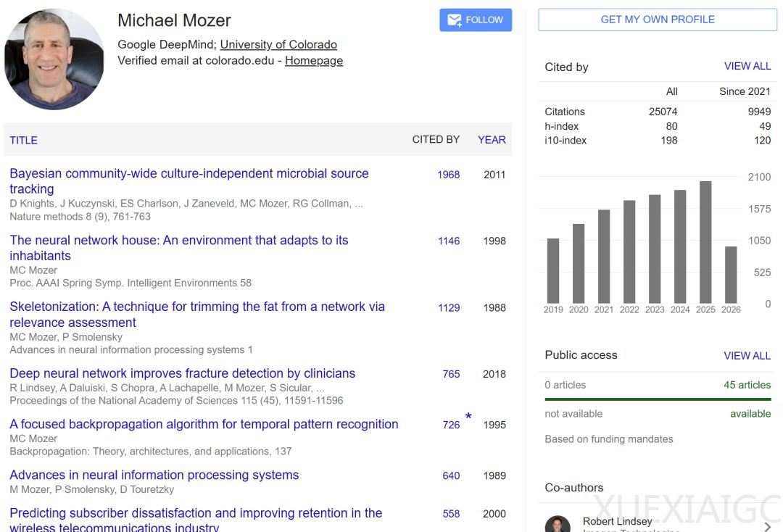Click the 2026 citations bar
783x532 pixels.
[x=731, y=275]
